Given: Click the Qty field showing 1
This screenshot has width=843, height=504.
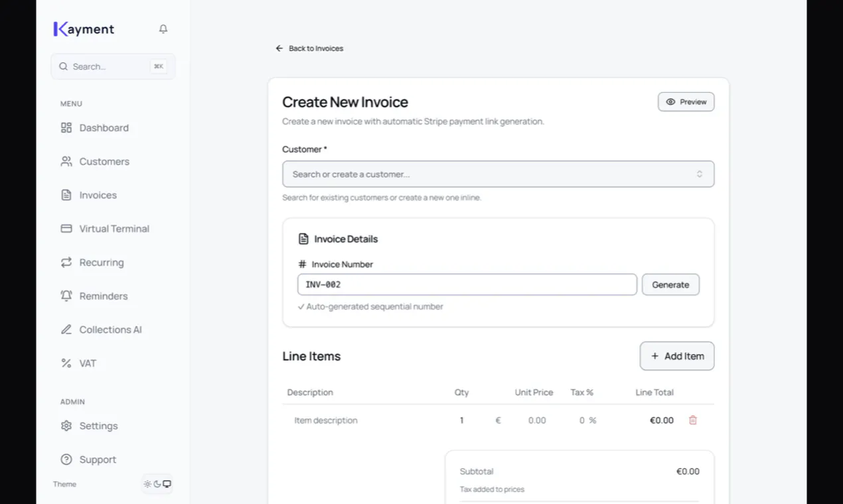Looking at the screenshot, I should pos(462,420).
